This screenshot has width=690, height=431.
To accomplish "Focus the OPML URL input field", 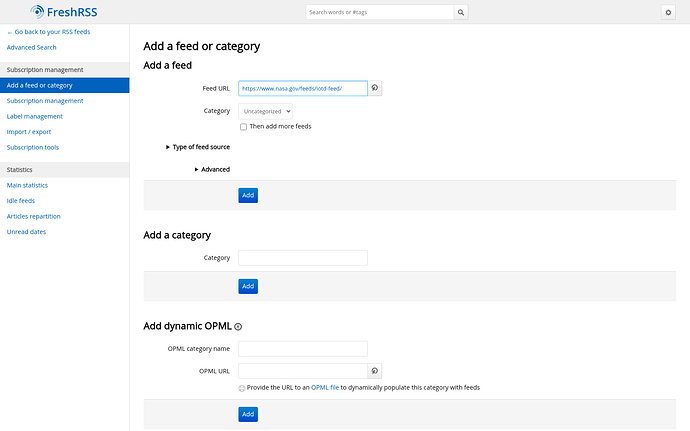I will click(x=303, y=371).
